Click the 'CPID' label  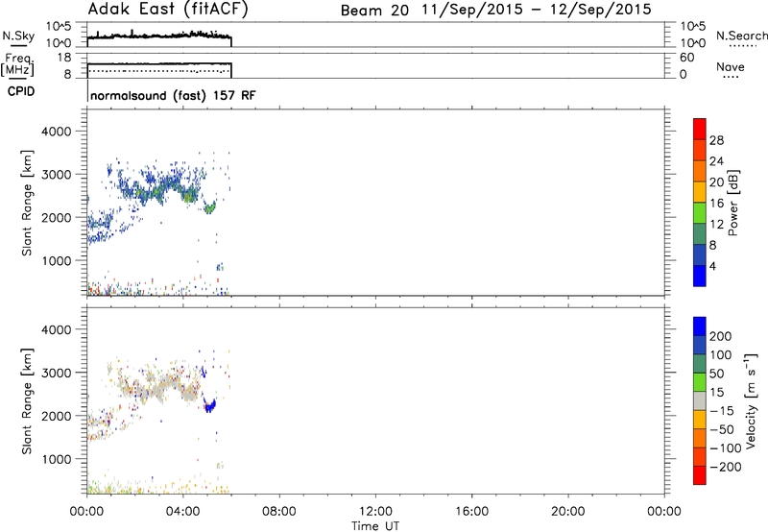pos(21,91)
